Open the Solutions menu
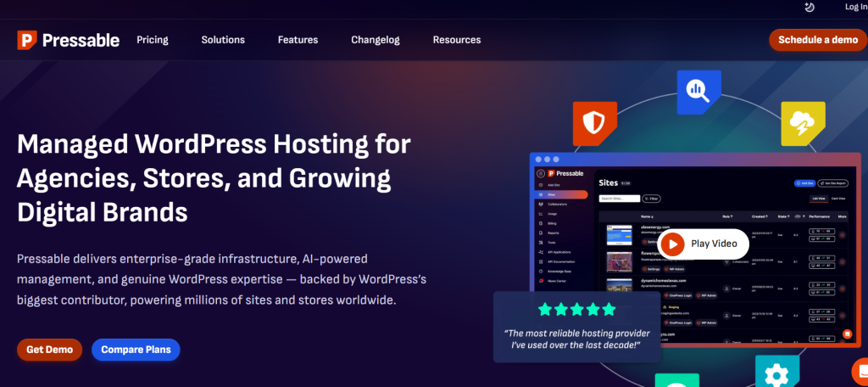Image resolution: width=868 pixels, height=387 pixels. pyautogui.click(x=223, y=40)
